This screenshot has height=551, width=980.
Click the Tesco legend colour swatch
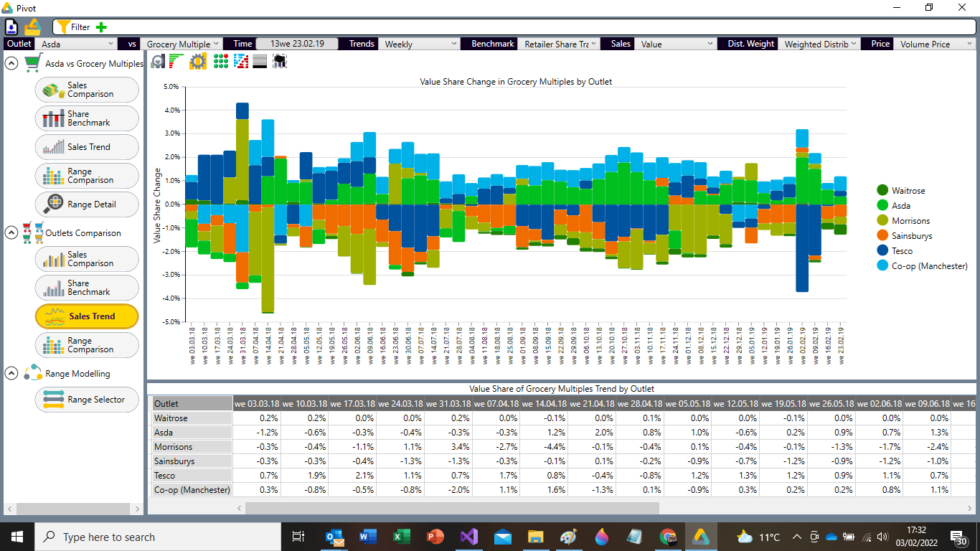click(x=882, y=251)
